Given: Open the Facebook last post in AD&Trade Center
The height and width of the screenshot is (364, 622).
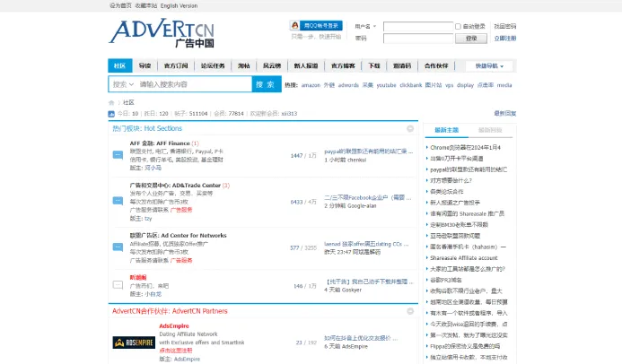Looking at the screenshot, I should pos(368,197).
